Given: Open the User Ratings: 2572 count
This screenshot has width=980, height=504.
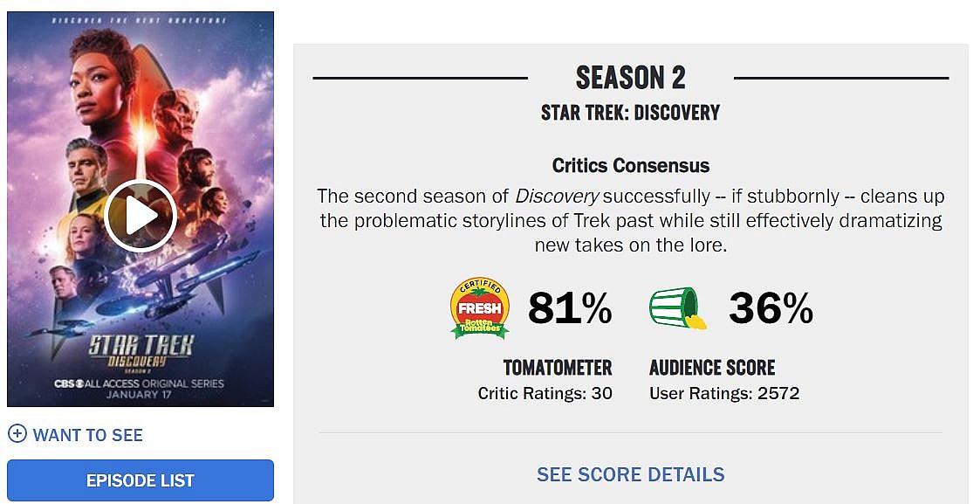Looking at the screenshot, I should click(x=724, y=394).
